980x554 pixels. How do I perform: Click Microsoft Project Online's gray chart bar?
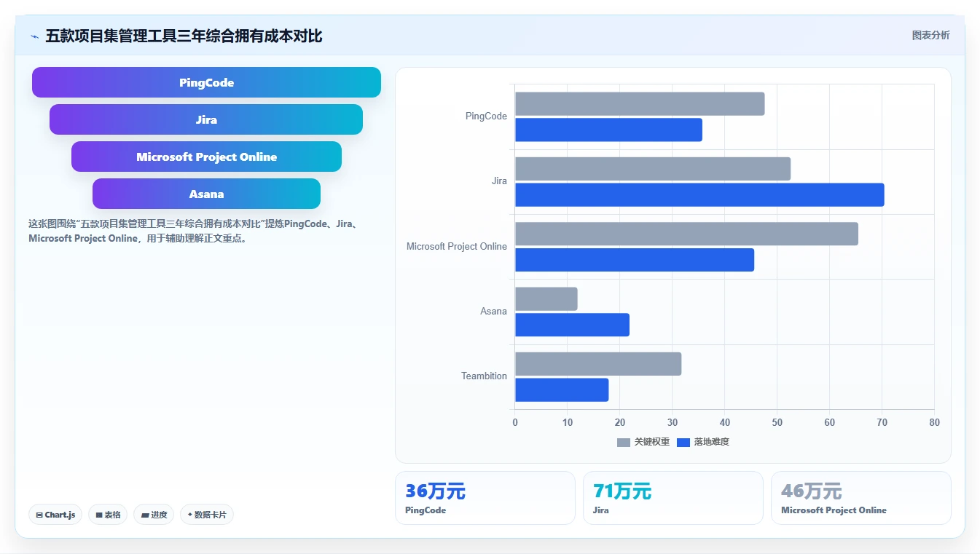(686, 234)
